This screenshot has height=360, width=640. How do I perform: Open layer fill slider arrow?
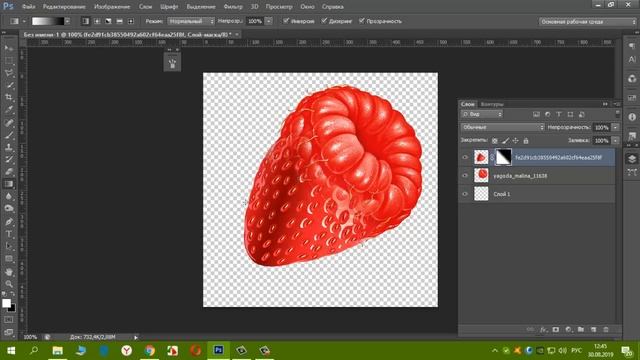pos(615,140)
